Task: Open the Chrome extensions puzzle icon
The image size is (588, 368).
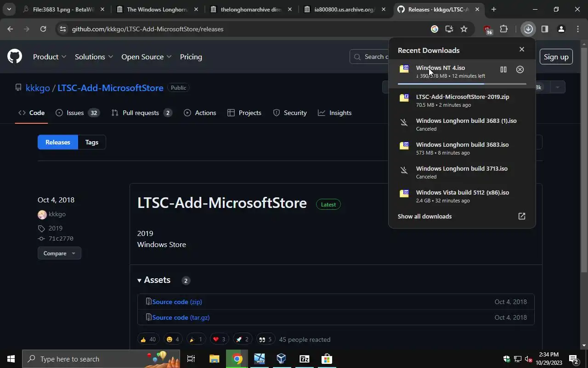Action: pos(504,29)
